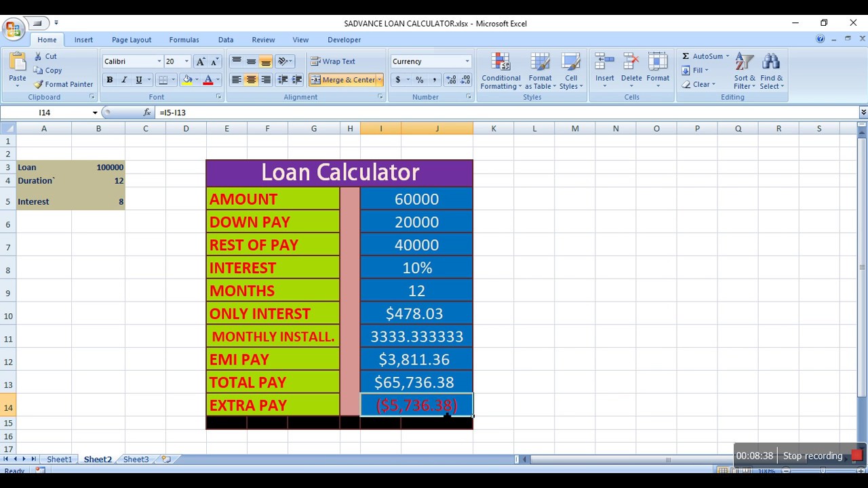This screenshot has height=488, width=868.
Task: Click the Insert cells icon
Action: (605, 63)
